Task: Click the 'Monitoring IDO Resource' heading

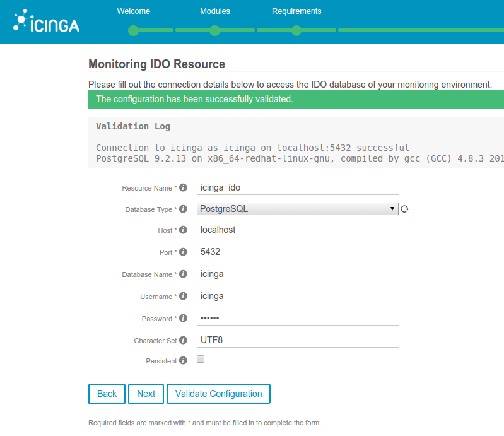Action: (156, 64)
